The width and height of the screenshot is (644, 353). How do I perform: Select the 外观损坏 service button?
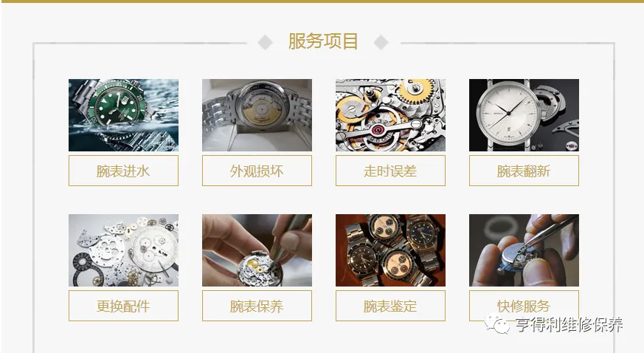tap(257, 171)
